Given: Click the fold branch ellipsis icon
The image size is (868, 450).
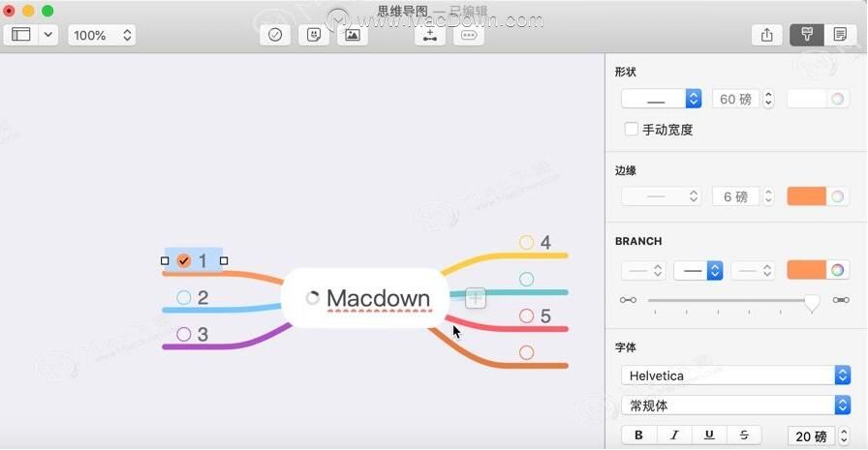Looking at the screenshot, I should pyautogui.click(x=469, y=35).
